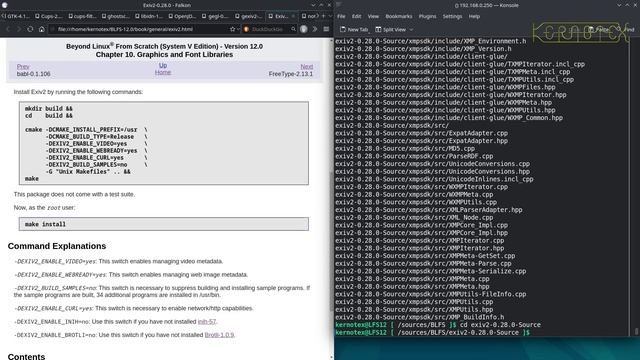The height and width of the screenshot is (360, 640).
Task: Open Konsole Bookmarks menu
Action: [398, 17]
